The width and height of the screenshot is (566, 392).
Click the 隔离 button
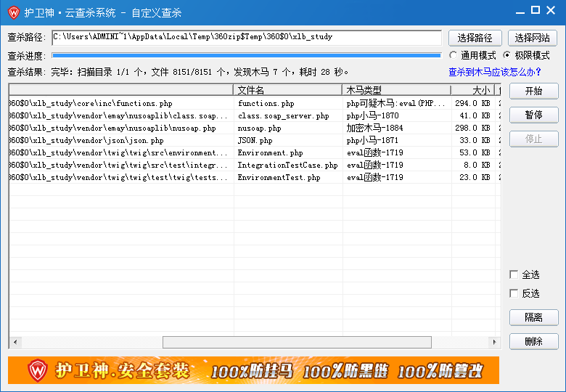[534, 318]
